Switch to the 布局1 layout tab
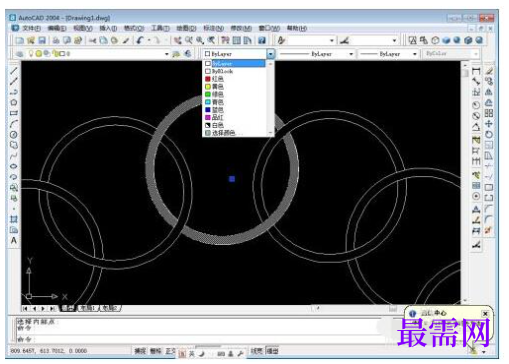This screenshot has width=509, height=364. pos(88,308)
